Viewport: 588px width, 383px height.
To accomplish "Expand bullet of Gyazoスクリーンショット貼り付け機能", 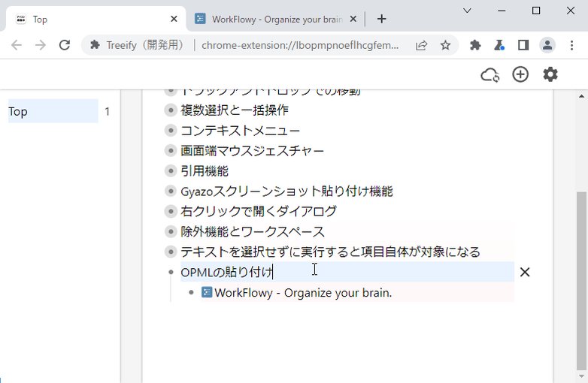I will 171,191.
